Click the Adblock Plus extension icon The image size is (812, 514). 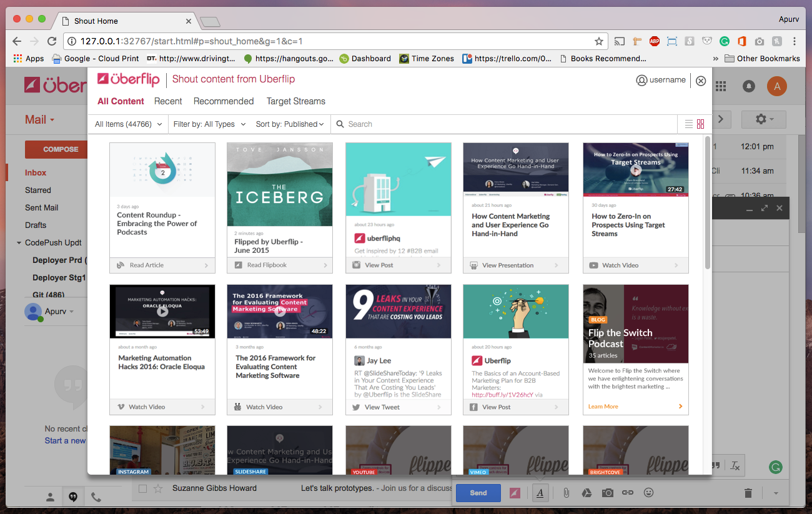click(654, 41)
